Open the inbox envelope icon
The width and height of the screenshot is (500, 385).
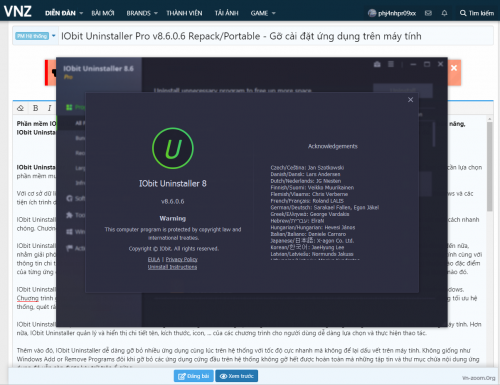coord(428,13)
